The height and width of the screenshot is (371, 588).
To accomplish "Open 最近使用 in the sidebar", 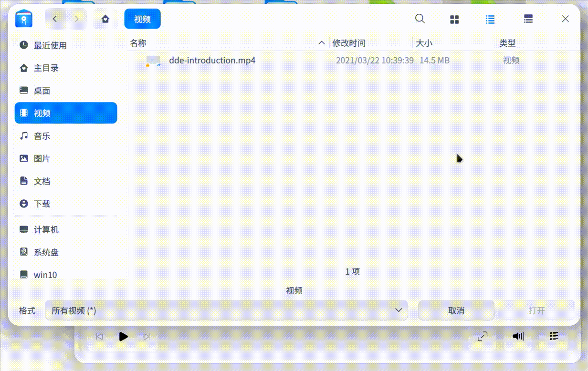I will pyautogui.click(x=66, y=45).
